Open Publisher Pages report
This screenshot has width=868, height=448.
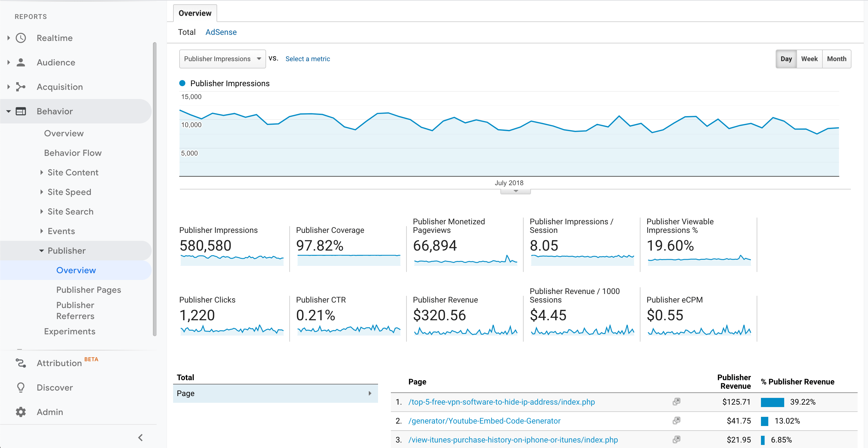pyautogui.click(x=88, y=290)
